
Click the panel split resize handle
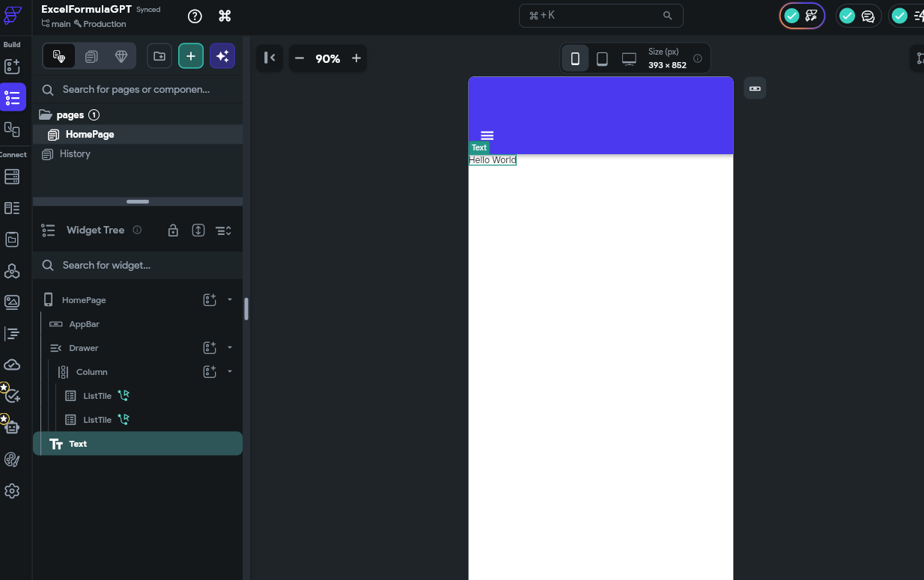point(138,201)
